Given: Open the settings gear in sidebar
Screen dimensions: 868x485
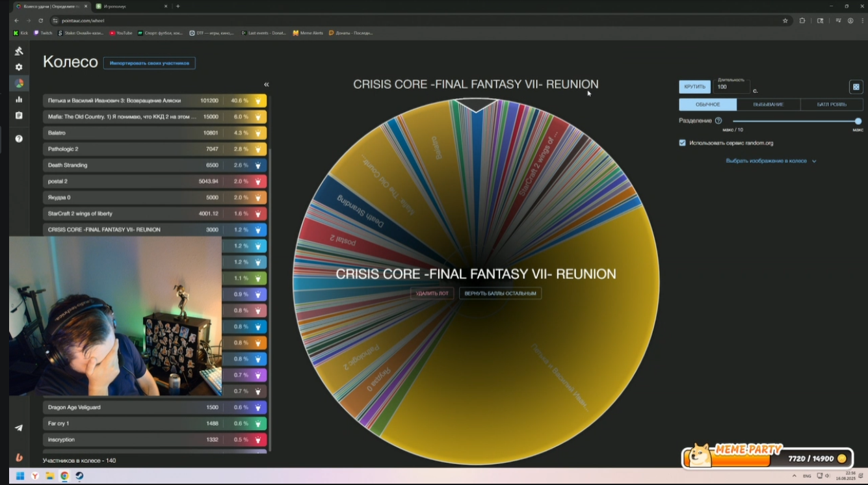Looking at the screenshot, I should point(19,67).
